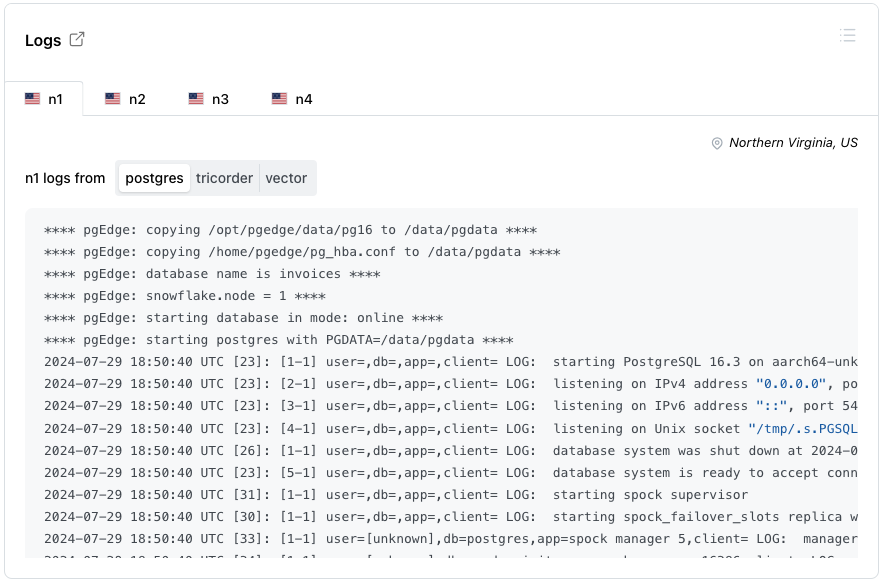This screenshot has height=582, width=883.
Task: Click the US flag on n1 tab
Action: pyautogui.click(x=33, y=99)
